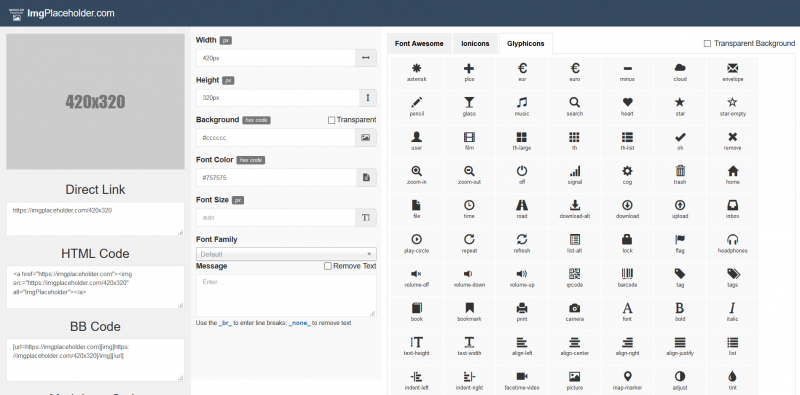Choose the barcode glyphicon
Image resolution: width=800 pixels, height=395 pixels.
coord(627,279)
